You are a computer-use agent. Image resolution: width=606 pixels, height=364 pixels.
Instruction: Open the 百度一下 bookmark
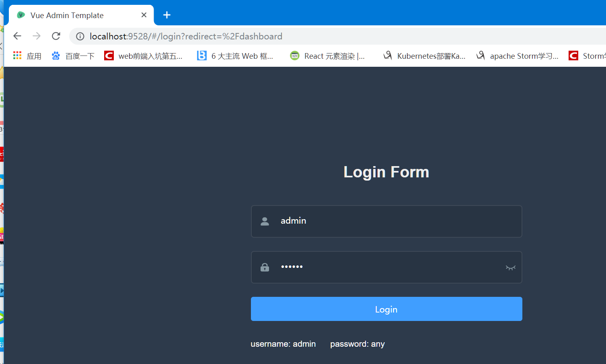pos(73,56)
